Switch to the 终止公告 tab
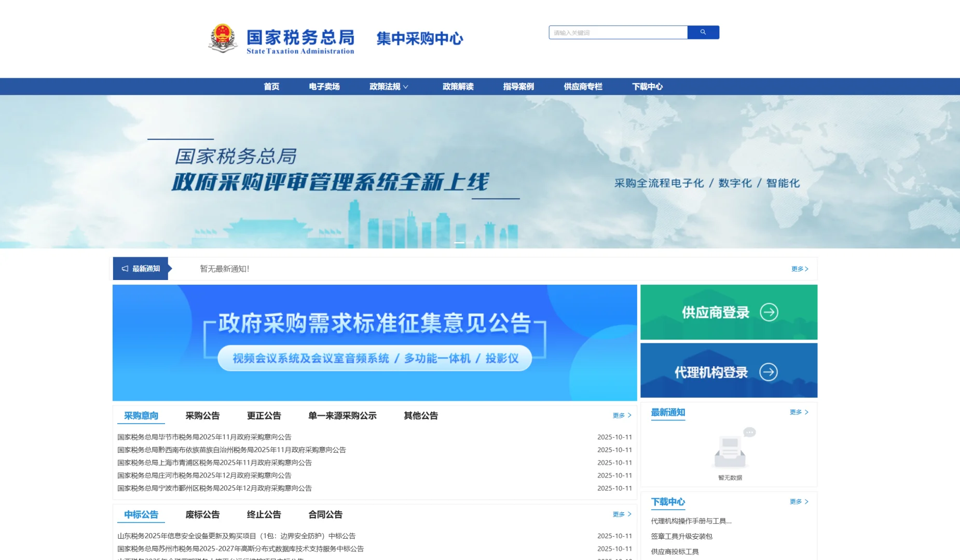The width and height of the screenshot is (960, 560). tap(264, 515)
